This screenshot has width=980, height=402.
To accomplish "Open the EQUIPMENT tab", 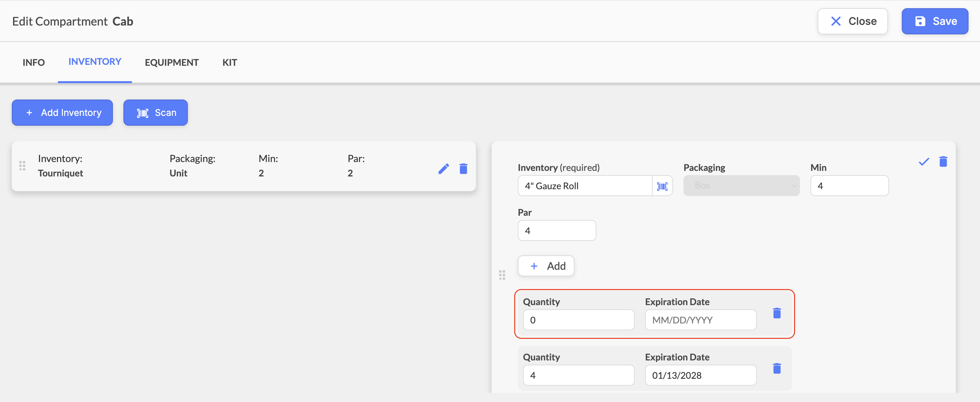I will coord(172,63).
